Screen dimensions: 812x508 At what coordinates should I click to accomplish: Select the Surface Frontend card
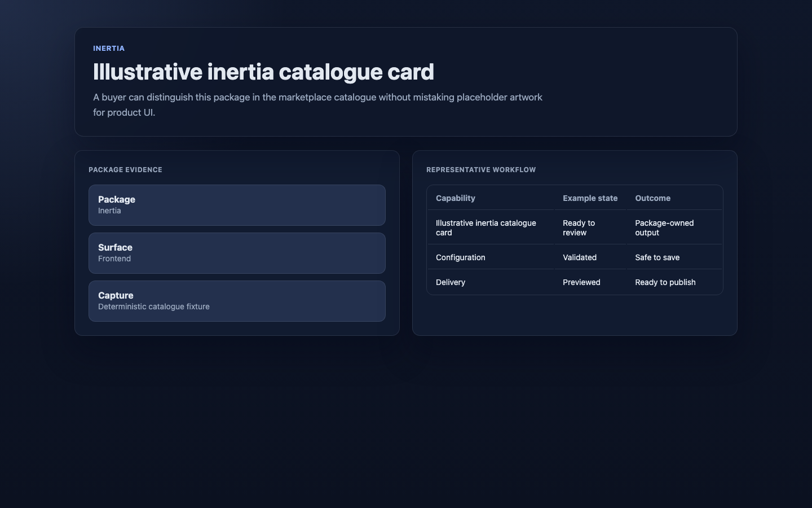237,253
